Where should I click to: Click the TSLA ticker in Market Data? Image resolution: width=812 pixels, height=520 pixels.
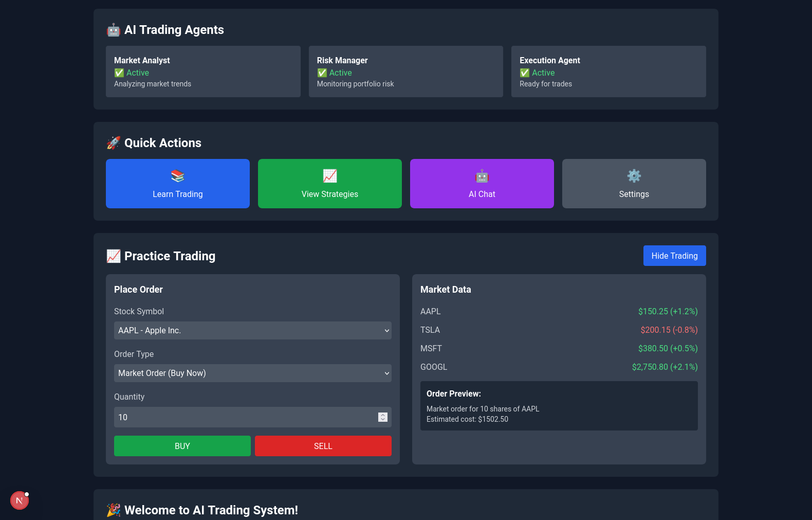click(430, 330)
